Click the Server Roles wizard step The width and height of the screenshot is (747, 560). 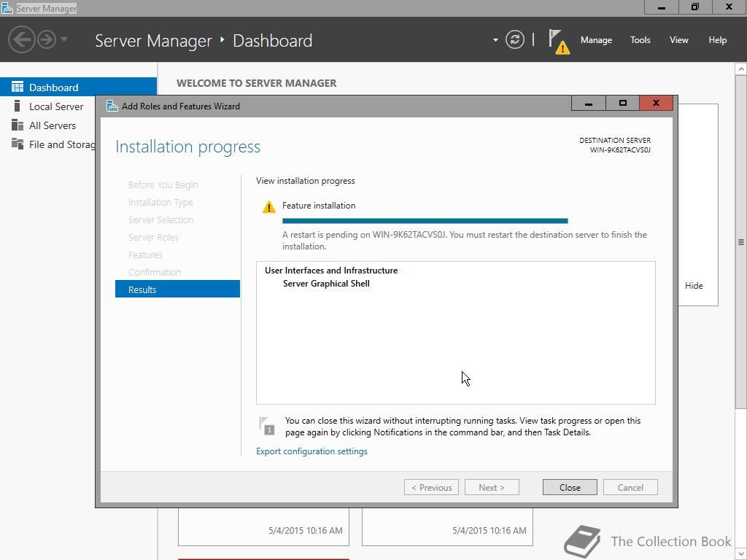point(153,237)
